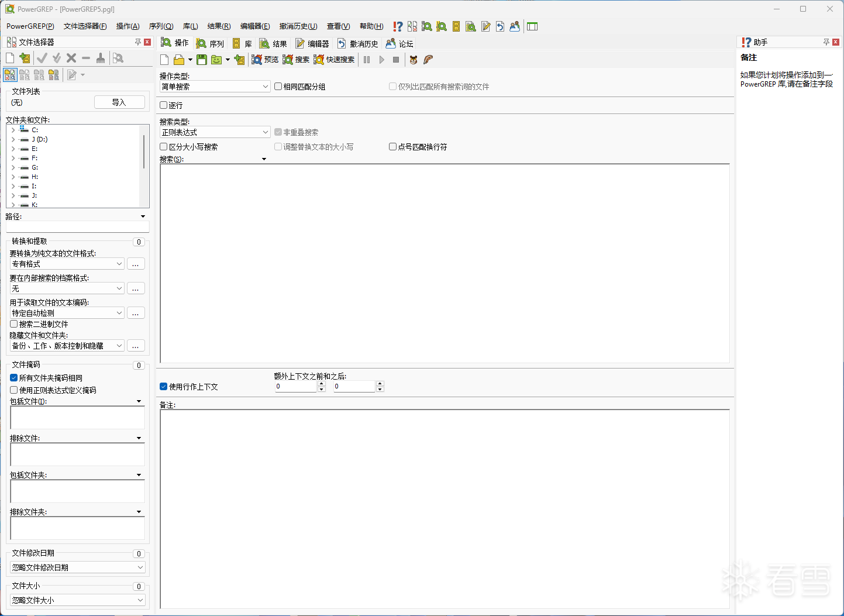Click the broom clear icon in File Selector

101,58
